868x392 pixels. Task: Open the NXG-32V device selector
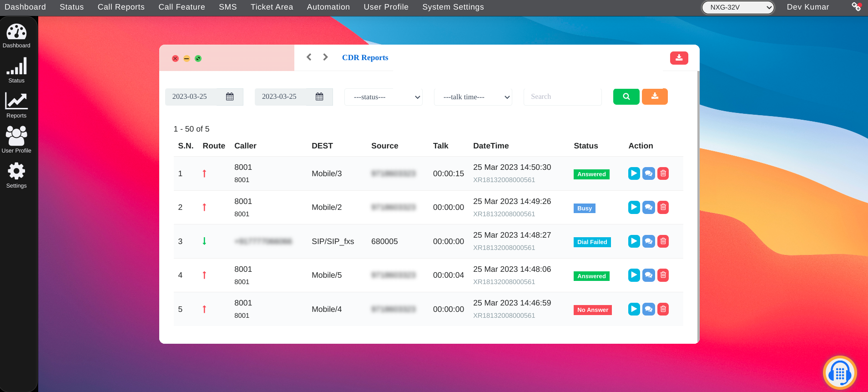pyautogui.click(x=737, y=7)
